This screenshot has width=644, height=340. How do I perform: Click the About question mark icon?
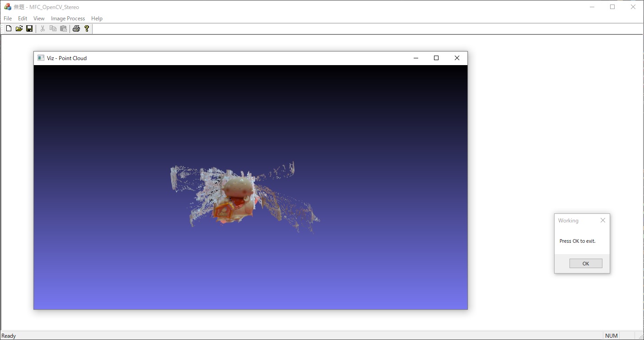[87, 28]
